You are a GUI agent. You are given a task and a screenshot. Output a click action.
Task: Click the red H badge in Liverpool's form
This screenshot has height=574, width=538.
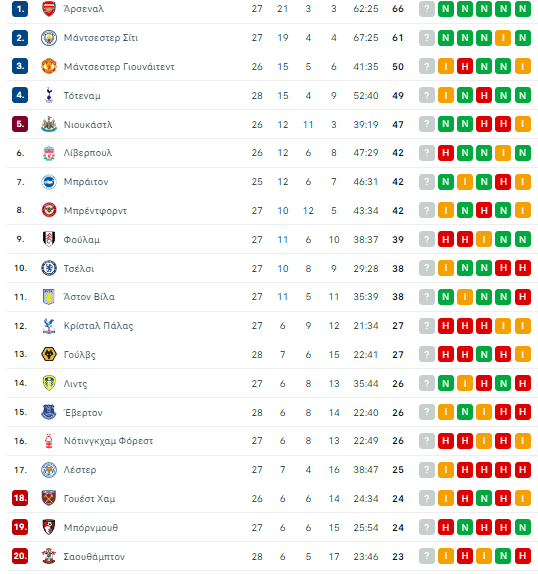click(446, 153)
